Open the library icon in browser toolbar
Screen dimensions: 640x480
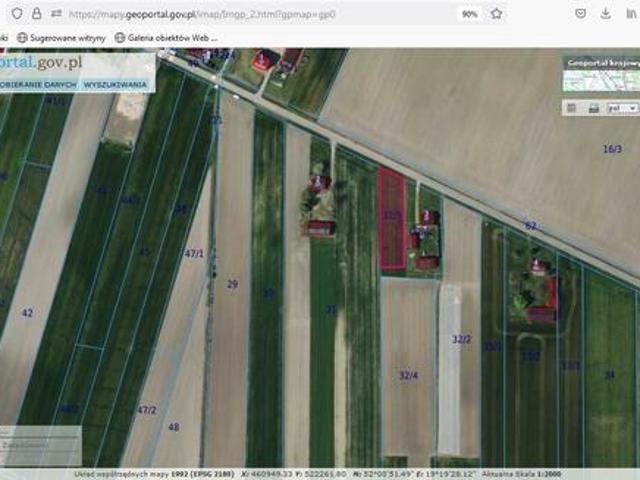[630, 14]
